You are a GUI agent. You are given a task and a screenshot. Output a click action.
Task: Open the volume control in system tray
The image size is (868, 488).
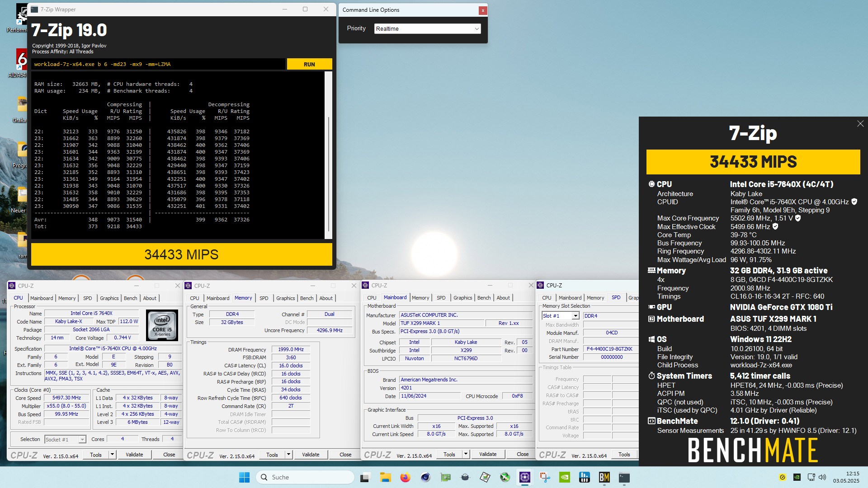click(x=822, y=477)
